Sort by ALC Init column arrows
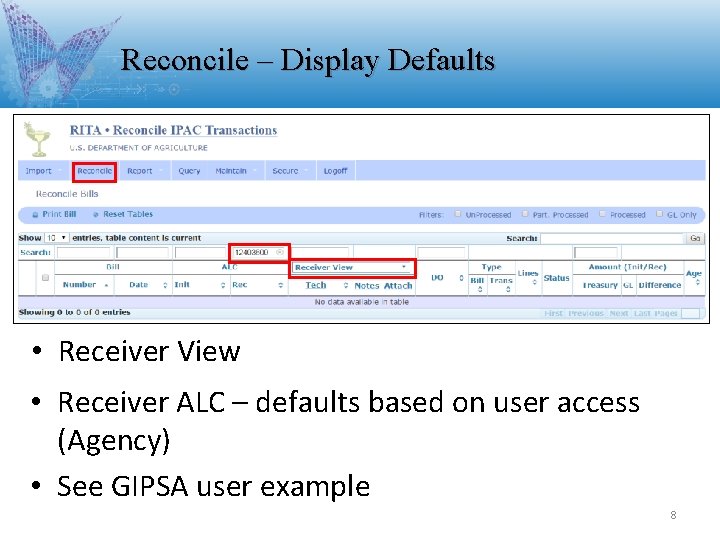The image size is (720, 540). [x=223, y=285]
